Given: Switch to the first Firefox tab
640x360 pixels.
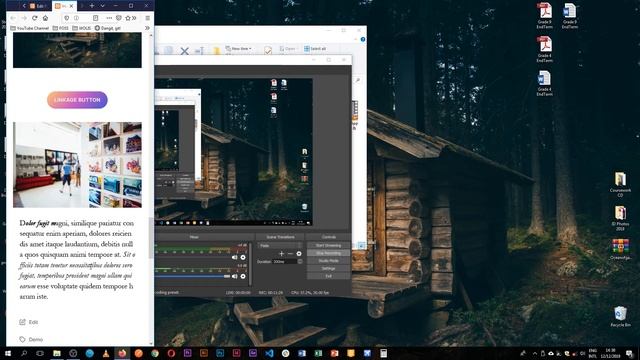Looking at the screenshot, I should click(x=38, y=6).
